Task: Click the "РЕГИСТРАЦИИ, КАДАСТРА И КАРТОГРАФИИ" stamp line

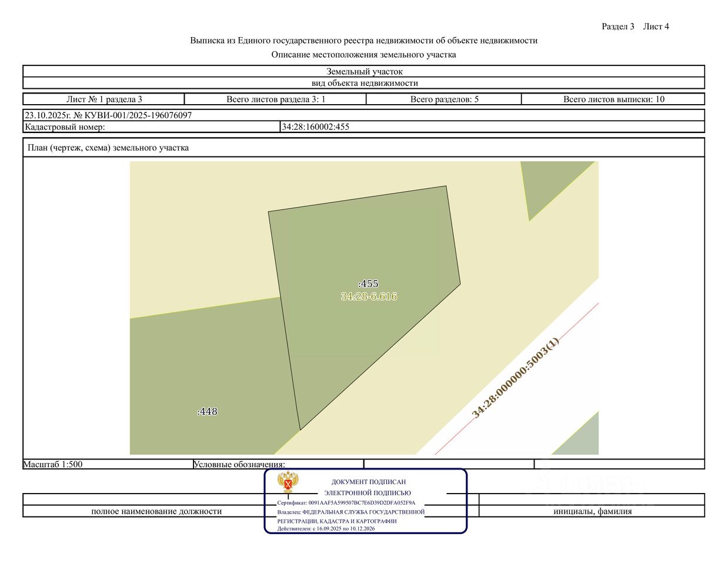Action: pos(337,521)
